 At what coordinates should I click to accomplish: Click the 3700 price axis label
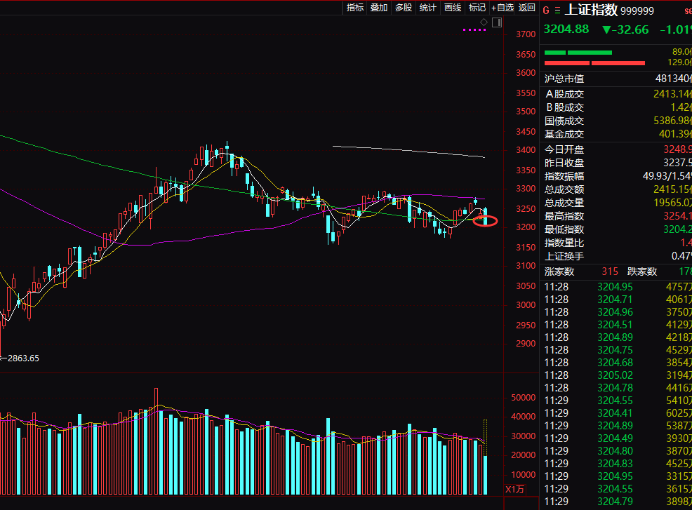(x=526, y=34)
